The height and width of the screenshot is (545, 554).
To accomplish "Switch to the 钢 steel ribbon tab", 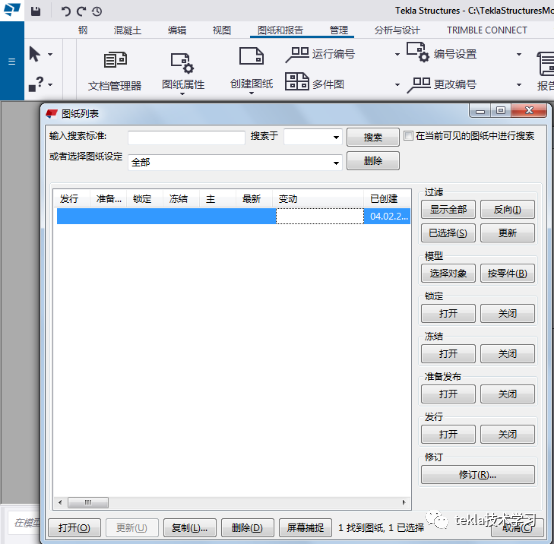I will pyautogui.click(x=83, y=30).
